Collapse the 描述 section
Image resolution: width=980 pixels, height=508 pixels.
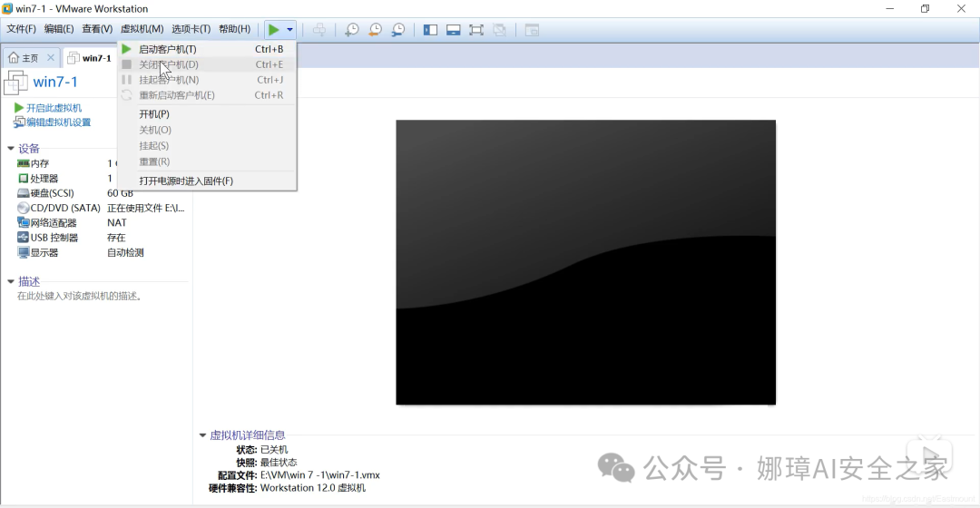pos(11,281)
